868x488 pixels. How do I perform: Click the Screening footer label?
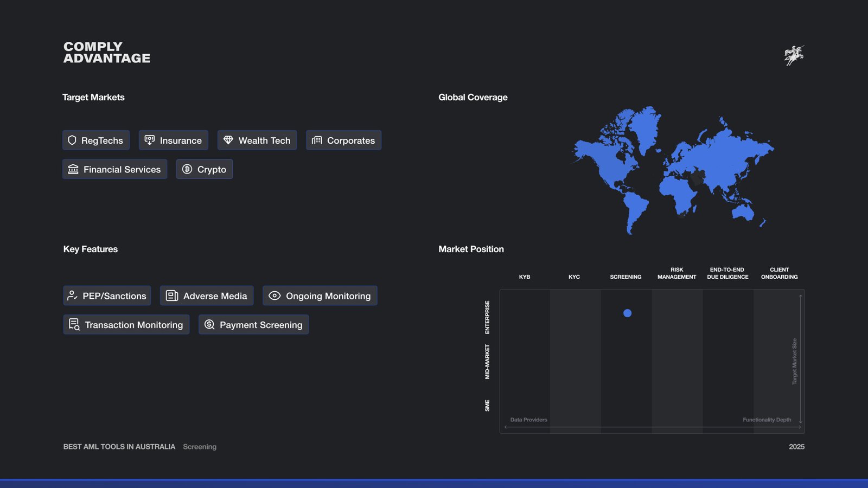point(200,447)
